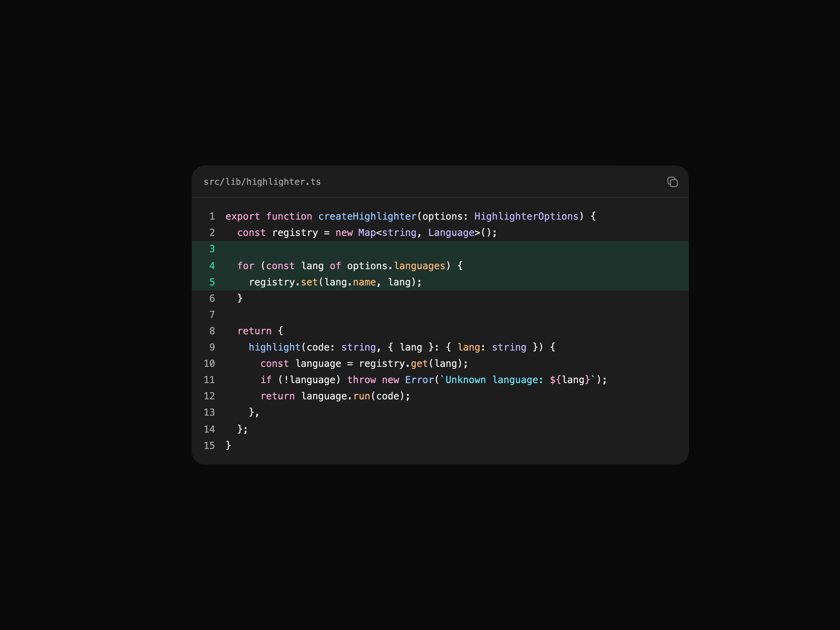Click highlighted line number 3
Viewport: 840px width, 630px height.
tap(212, 249)
